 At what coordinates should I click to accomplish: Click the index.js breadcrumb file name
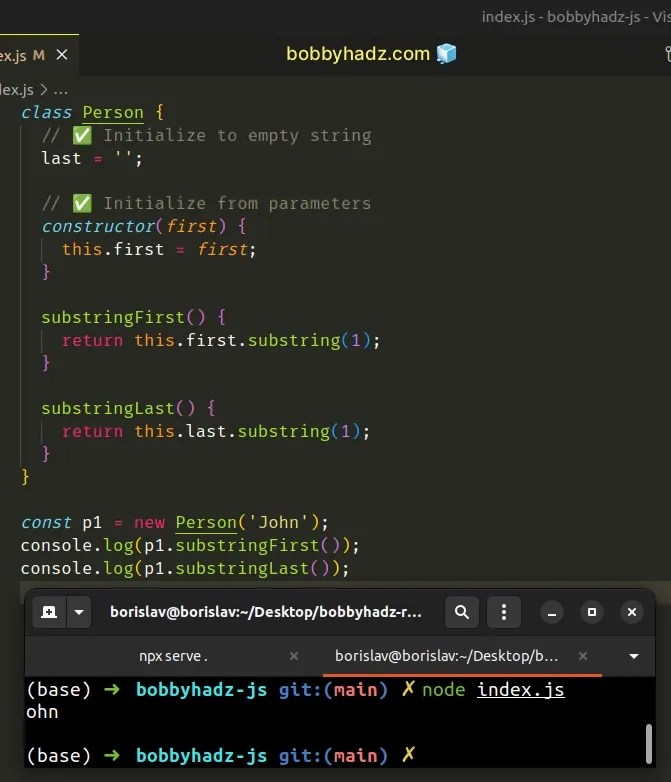click(17, 90)
